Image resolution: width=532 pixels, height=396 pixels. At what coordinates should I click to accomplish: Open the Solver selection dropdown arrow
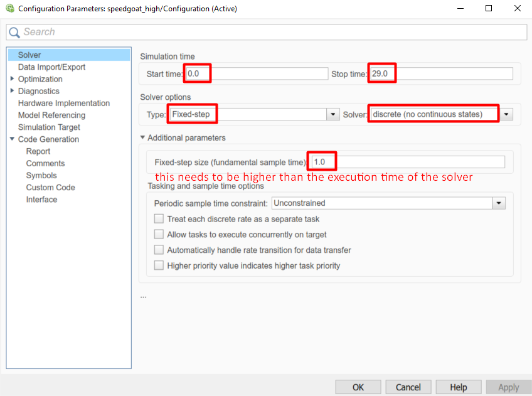pyautogui.click(x=506, y=115)
